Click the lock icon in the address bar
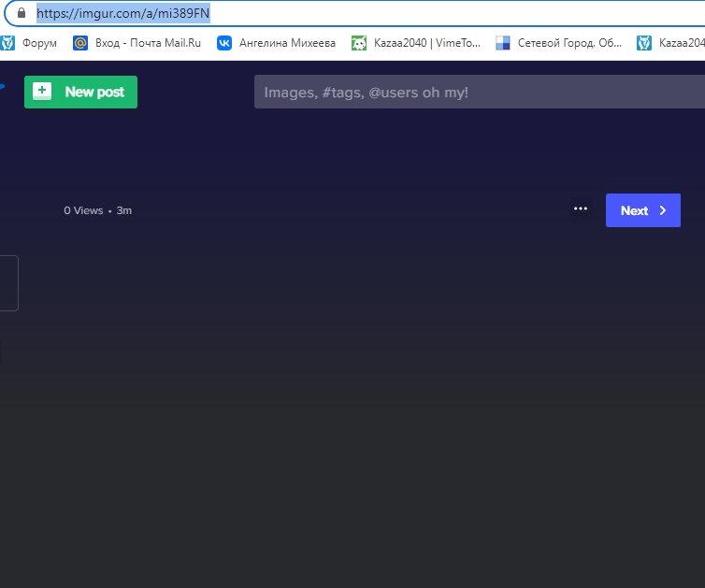The width and height of the screenshot is (705, 588). 22,14
